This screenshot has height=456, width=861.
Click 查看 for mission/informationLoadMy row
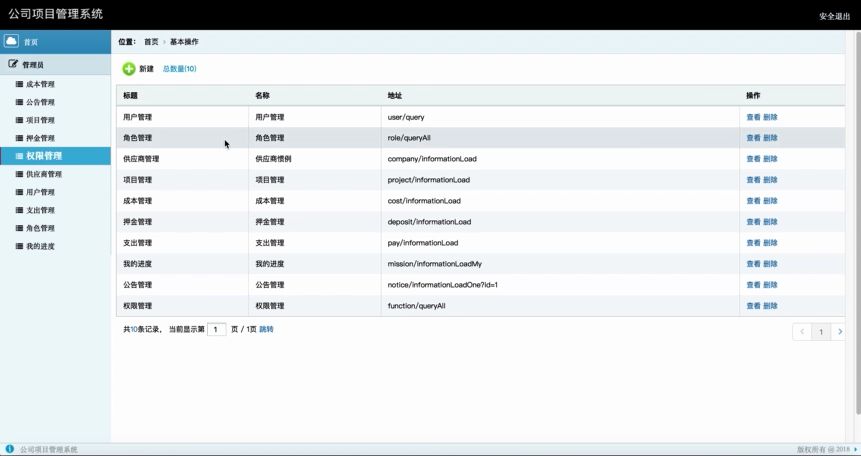(x=753, y=264)
